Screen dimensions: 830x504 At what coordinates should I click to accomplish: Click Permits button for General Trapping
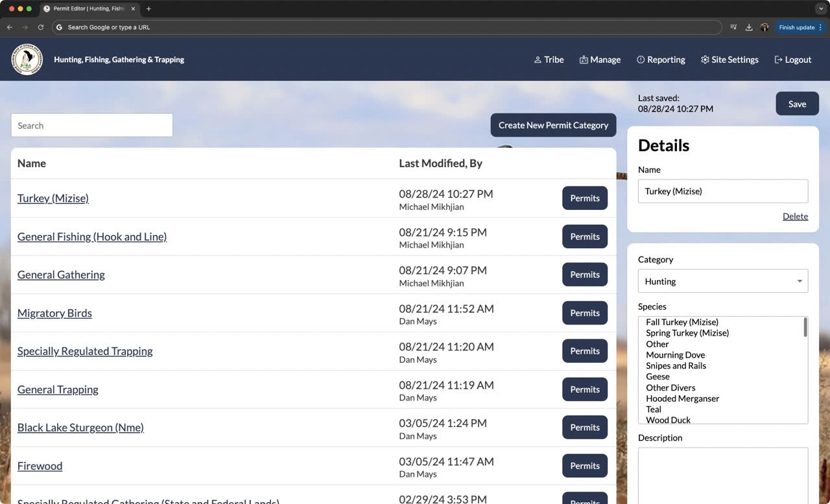click(x=585, y=389)
